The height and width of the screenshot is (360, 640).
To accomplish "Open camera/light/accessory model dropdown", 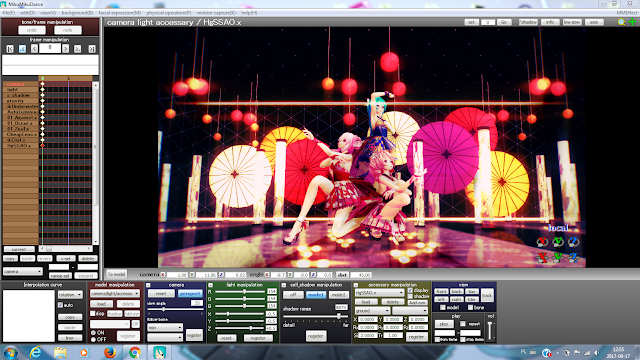I will 115,293.
